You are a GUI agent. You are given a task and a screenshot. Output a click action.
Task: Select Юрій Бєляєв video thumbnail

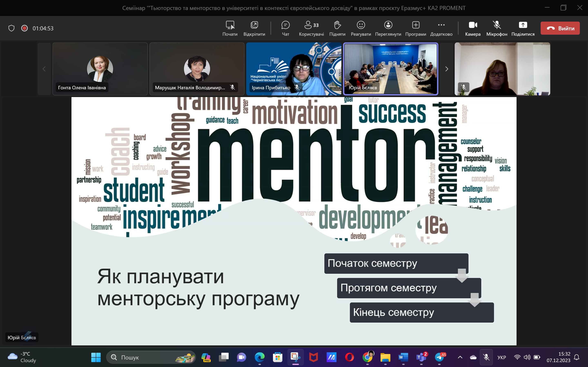[x=390, y=69]
